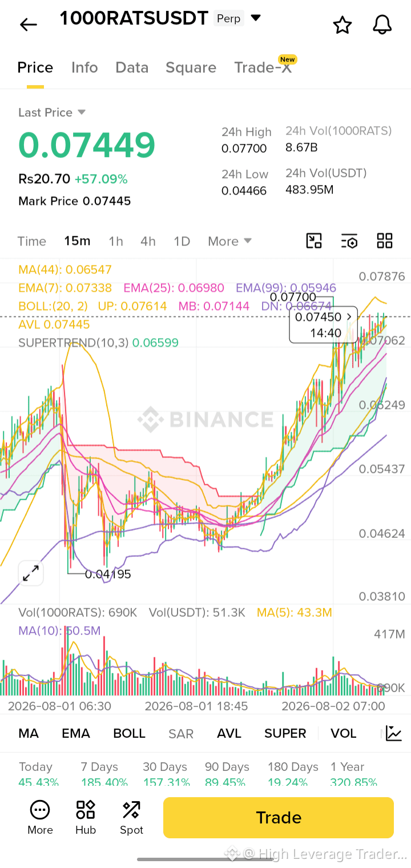Enable the SAR indicator
This screenshot has width=411, height=868.
pyautogui.click(x=181, y=733)
